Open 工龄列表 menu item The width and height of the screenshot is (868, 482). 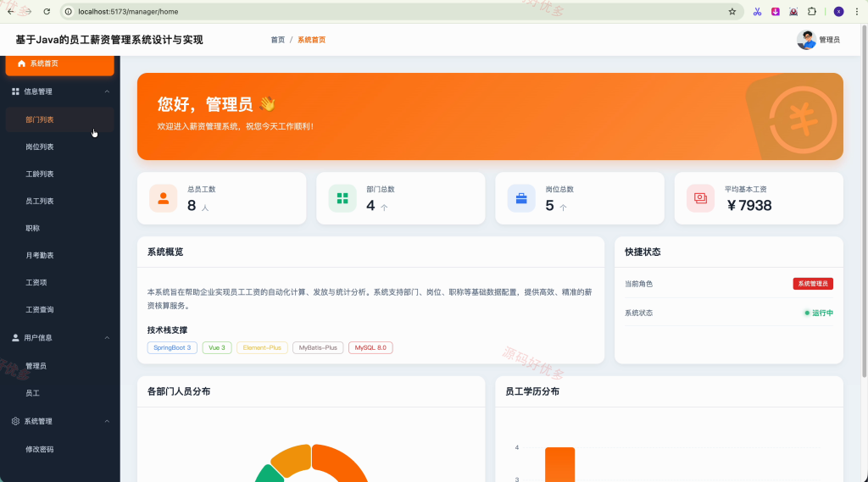[x=60, y=174]
